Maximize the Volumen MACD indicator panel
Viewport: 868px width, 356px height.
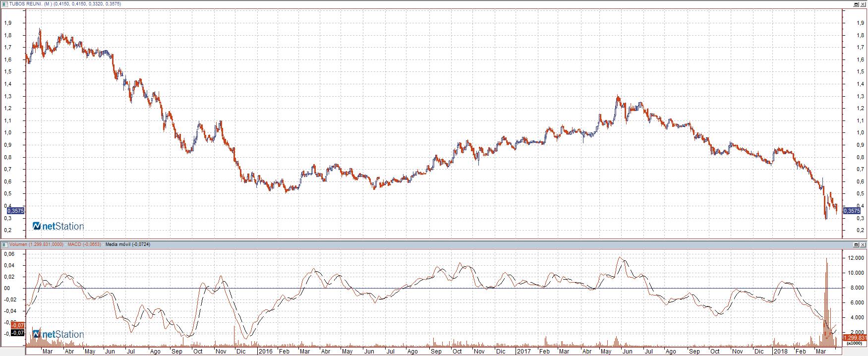(856, 244)
